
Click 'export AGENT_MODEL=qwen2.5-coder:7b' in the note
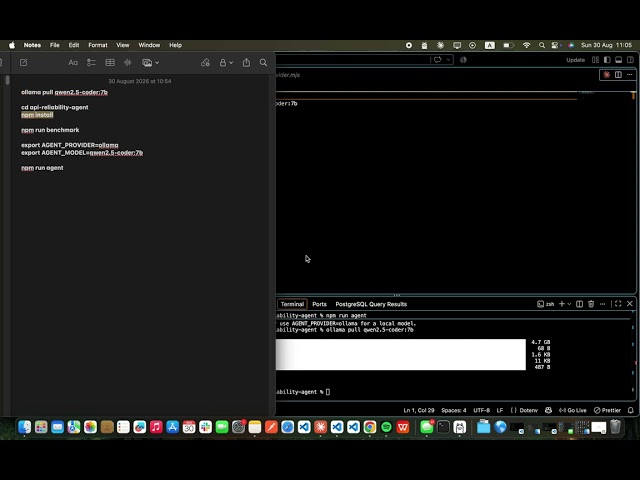coord(82,153)
